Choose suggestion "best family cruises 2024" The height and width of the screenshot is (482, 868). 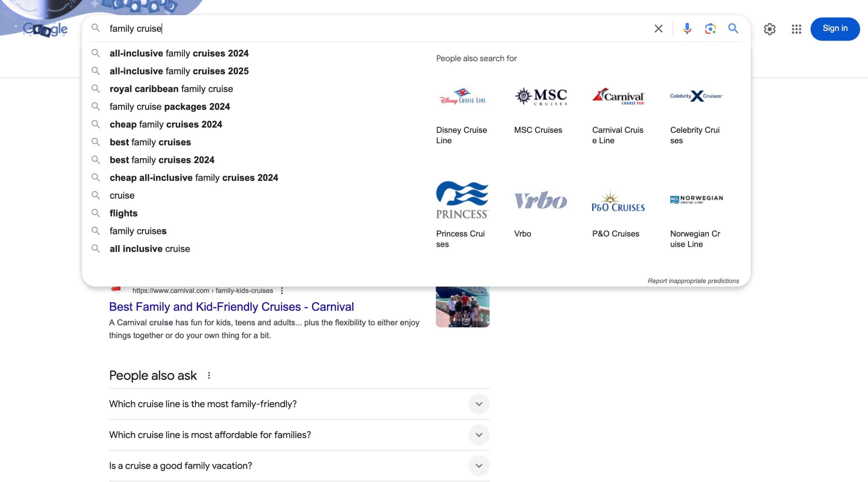click(162, 160)
